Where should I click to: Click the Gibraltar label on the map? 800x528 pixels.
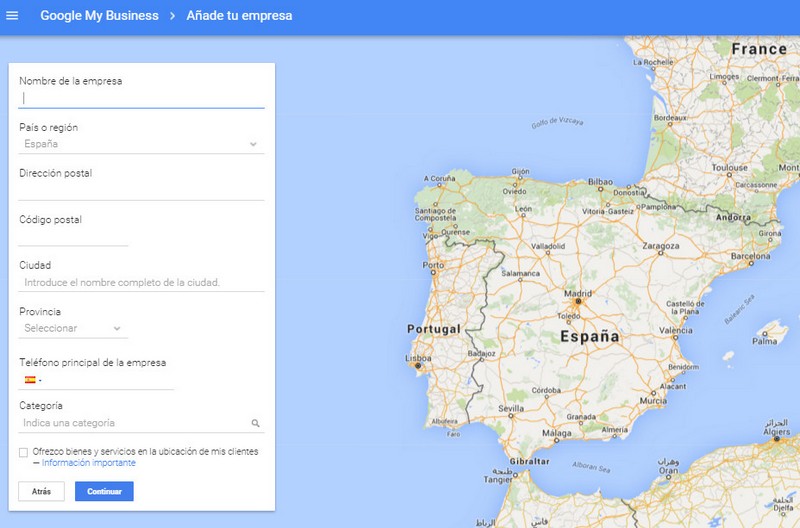[x=530, y=461]
